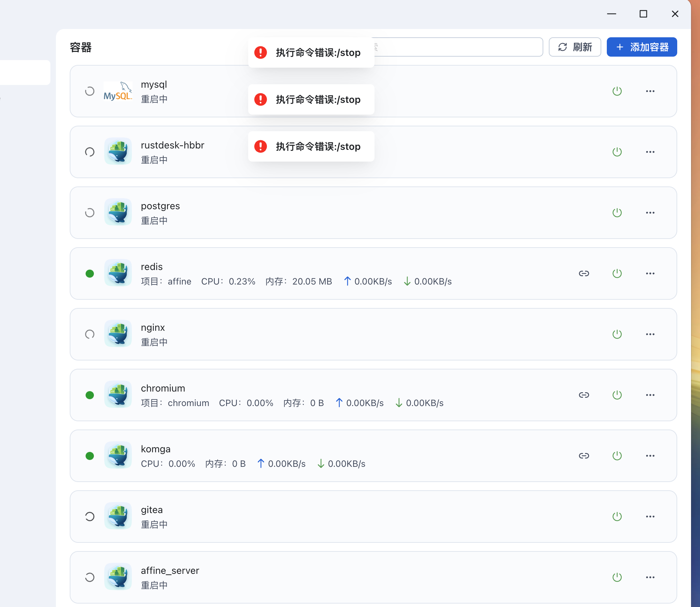Expand the three-dot menu for chromium
The image size is (700, 607).
[x=650, y=395]
